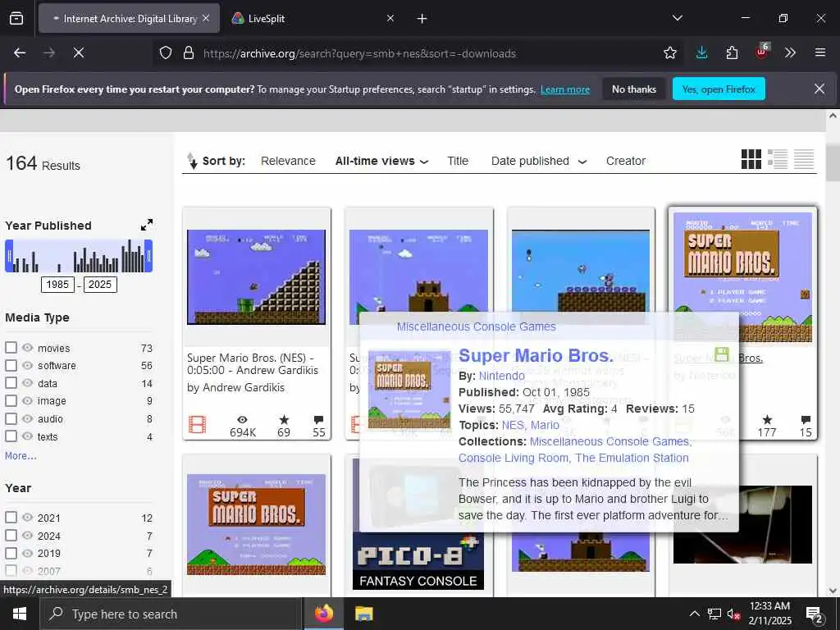This screenshot has height=630, width=840.
Task: Hide movies with eye toggle
Action: pos(27,348)
